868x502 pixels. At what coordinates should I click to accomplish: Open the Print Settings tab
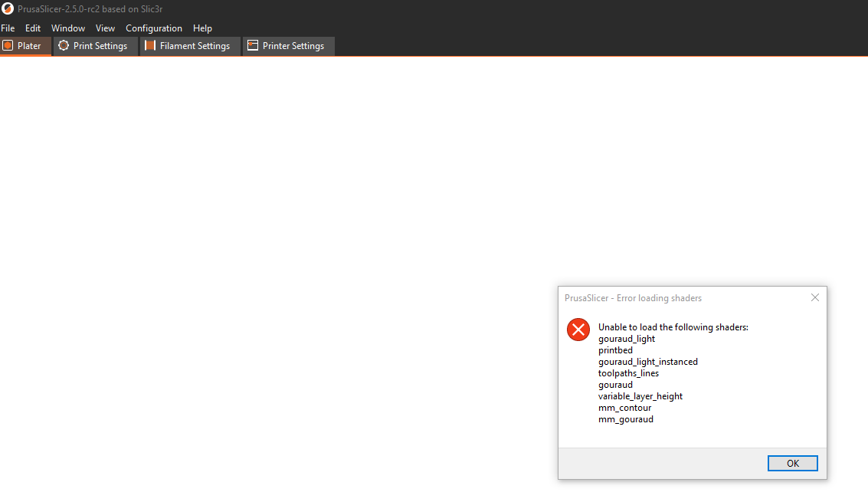(x=95, y=45)
